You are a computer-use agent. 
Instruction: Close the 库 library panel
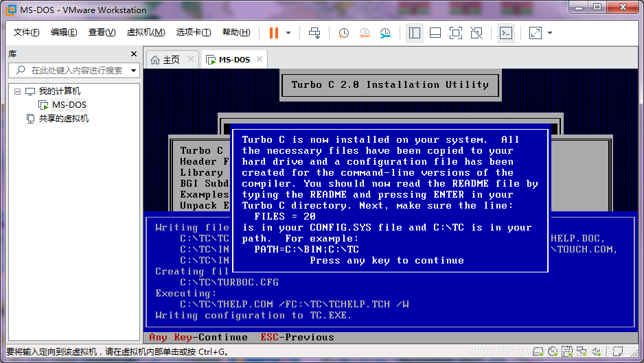click(x=133, y=54)
